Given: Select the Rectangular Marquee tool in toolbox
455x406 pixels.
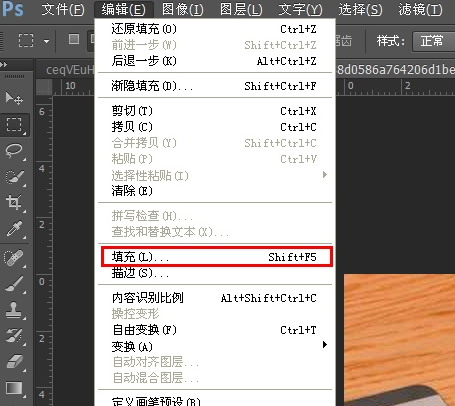Looking at the screenshot, I should point(14,124).
